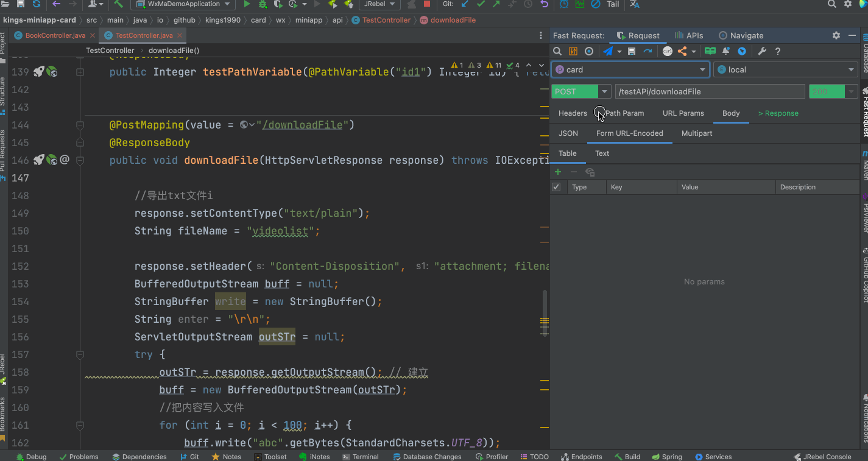Click the save request floppy disk icon
Image resolution: width=868 pixels, height=461 pixels.
pyautogui.click(x=632, y=52)
